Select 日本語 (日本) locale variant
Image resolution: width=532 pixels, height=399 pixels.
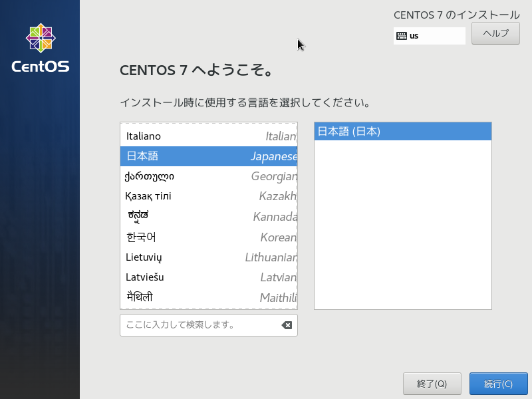[402, 132]
